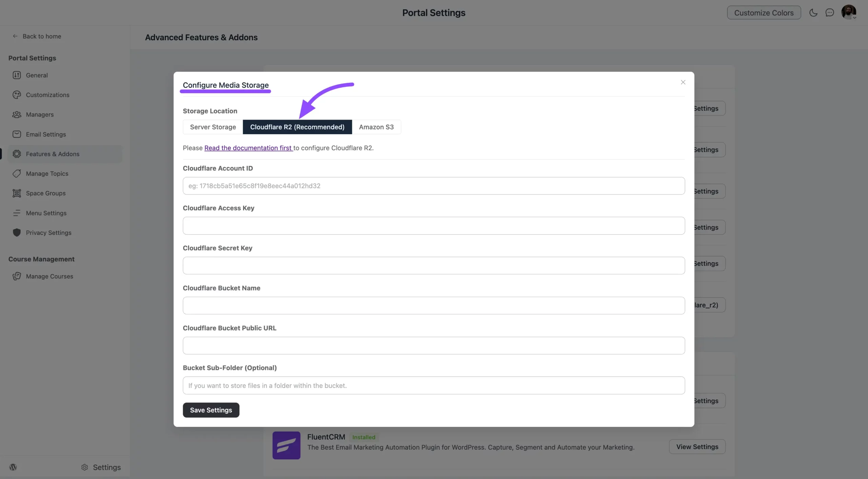The height and width of the screenshot is (479, 868).
Task: Click the Cloudflare Bucket Name field
Action: tap(434, 306)
